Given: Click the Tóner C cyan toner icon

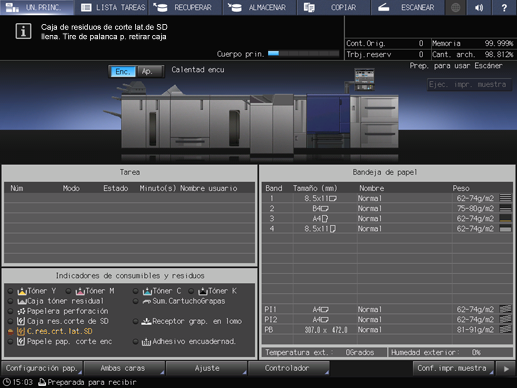Looking at the screenshot, I should 147,291.
